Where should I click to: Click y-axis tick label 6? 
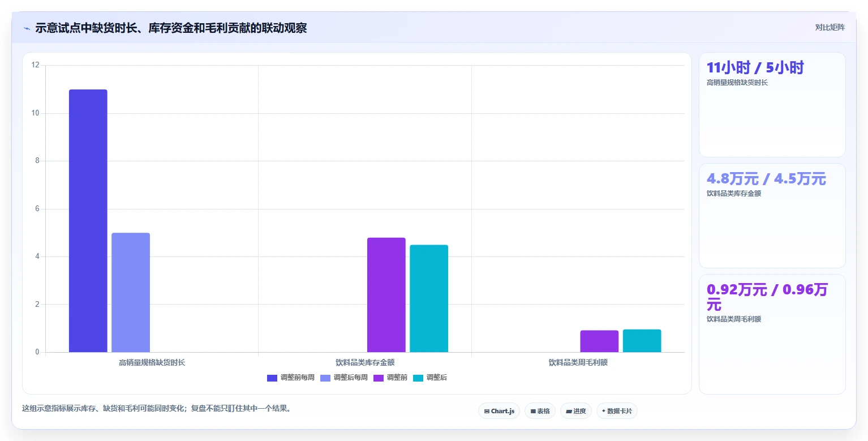(37, 209)
